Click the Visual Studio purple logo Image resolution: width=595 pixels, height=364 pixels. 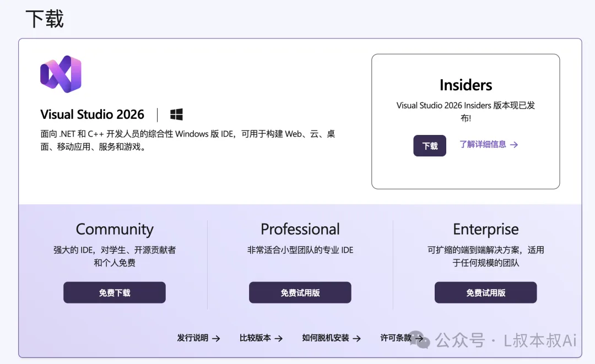(61, 74)
